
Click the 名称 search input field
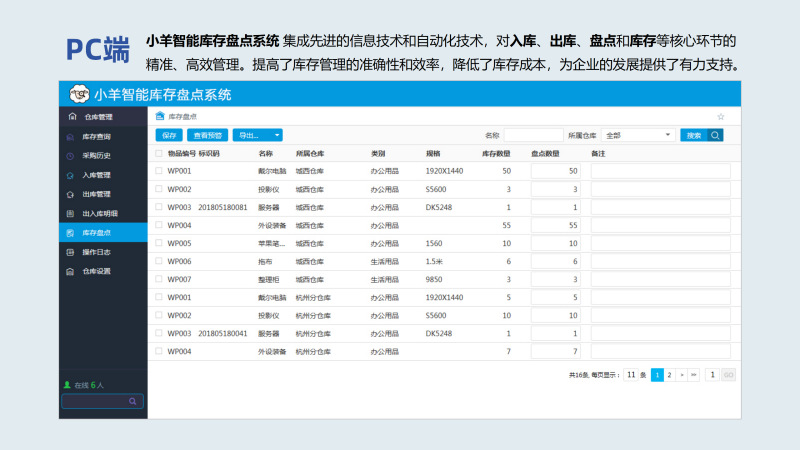pyautogui.click(x=533, y=135)
